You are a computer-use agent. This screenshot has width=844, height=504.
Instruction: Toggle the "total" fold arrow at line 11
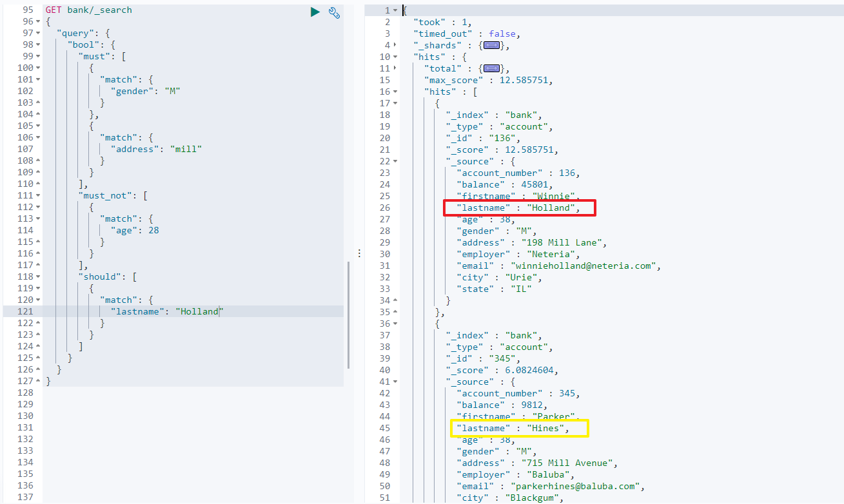(395, 69)
